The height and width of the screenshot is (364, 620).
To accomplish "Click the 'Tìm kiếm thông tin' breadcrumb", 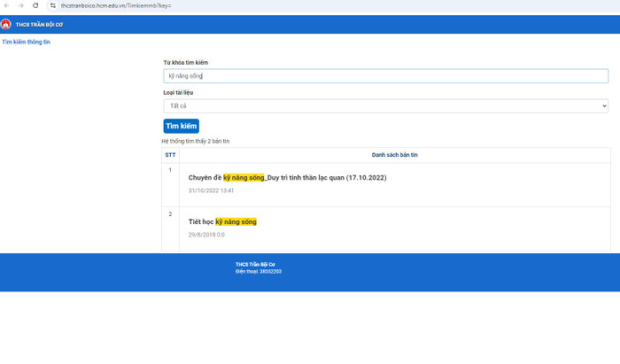I will pyautogui.click(x=26, y=42).
